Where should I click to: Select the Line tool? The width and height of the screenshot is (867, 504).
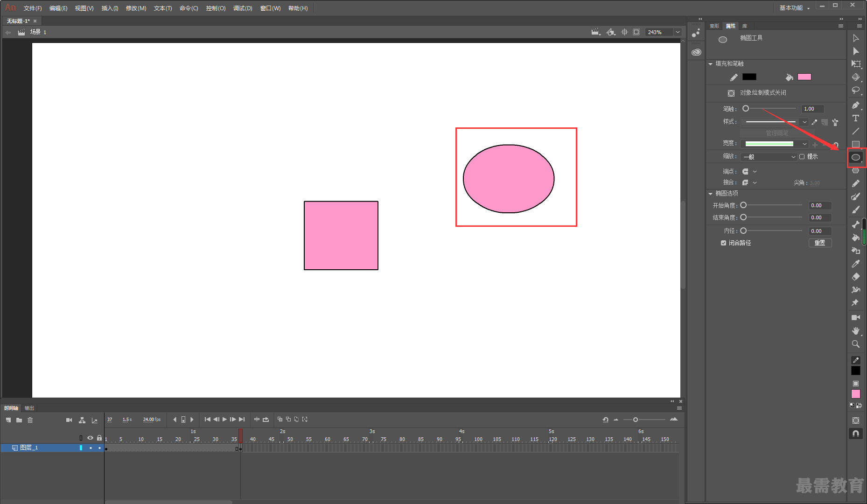click(x=855, y=132)
